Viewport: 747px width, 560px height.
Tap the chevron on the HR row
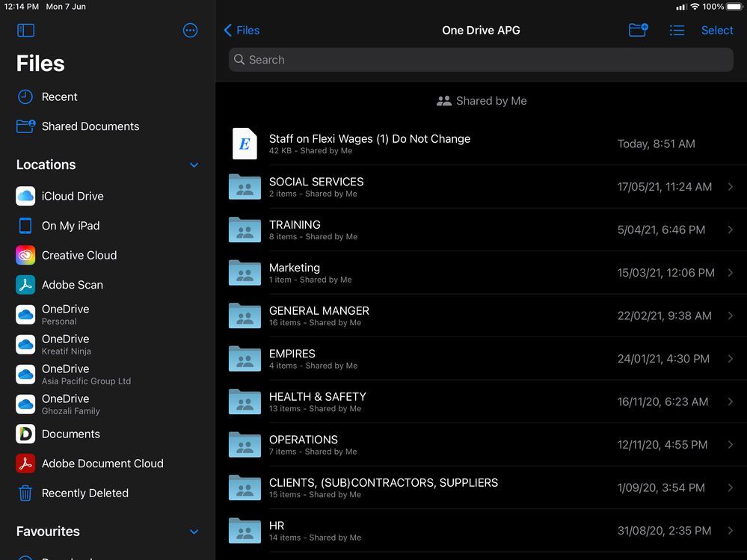point(731,531)
